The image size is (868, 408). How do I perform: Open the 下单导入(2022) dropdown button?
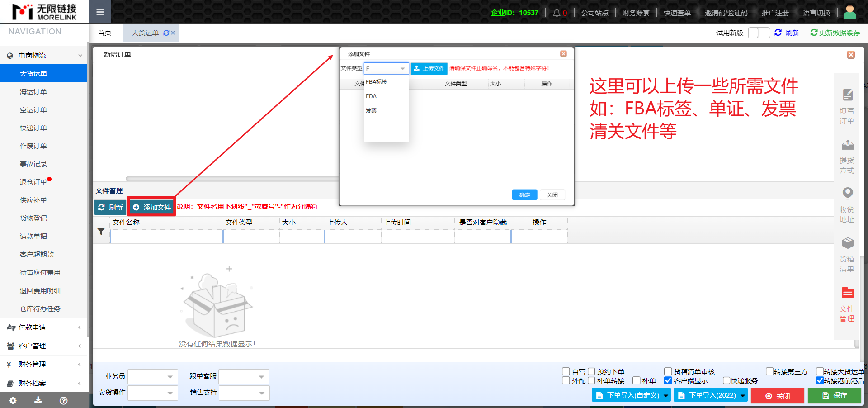coord(711,395)
